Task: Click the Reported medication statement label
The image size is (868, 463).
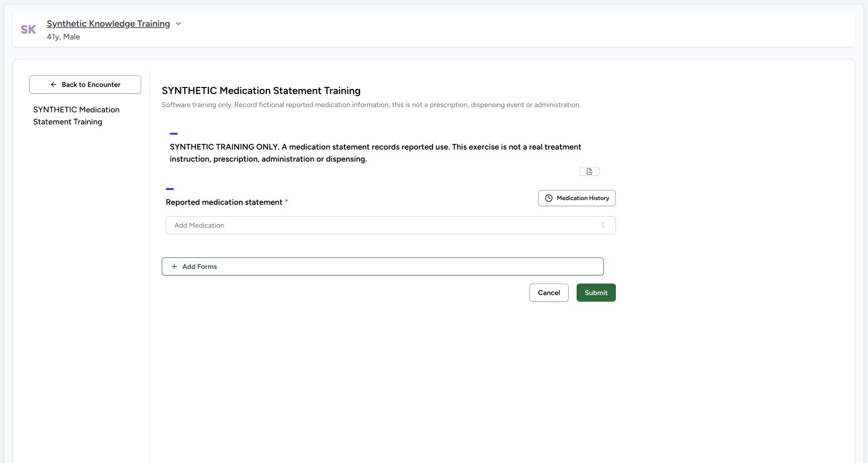Action: 224,202
